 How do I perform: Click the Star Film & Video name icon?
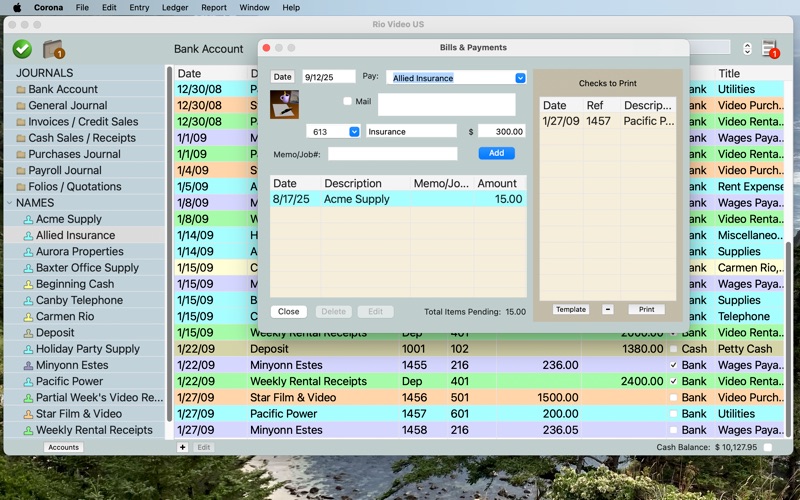(x=29, y=414)
